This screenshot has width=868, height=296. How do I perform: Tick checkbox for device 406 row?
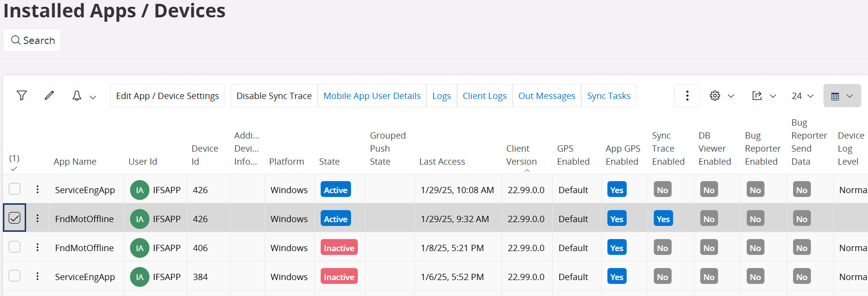tap(15, 247)
